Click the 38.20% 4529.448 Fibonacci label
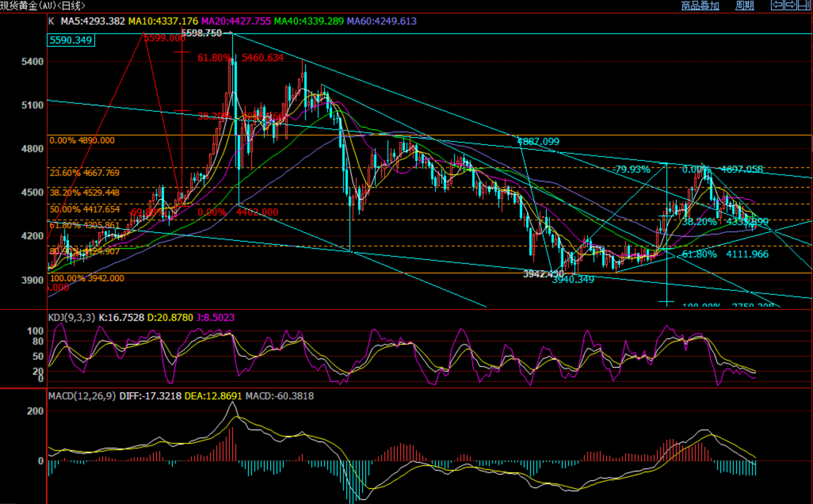 point(85,193)
